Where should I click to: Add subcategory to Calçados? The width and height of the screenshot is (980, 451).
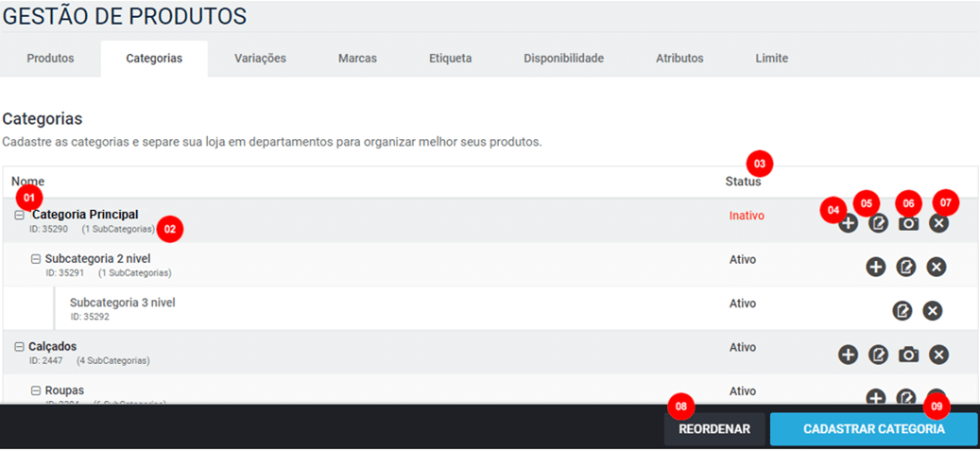pos(848,355)
